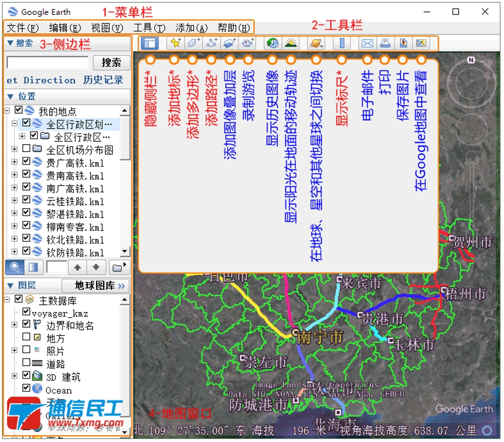
Task: Collapse the 图层 panel triangle
Action: tap(10, 286)
